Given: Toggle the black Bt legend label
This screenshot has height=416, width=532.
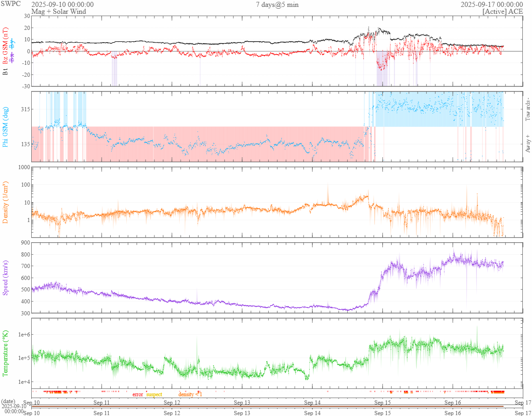Looking at the screenshot, I should 6,71.
